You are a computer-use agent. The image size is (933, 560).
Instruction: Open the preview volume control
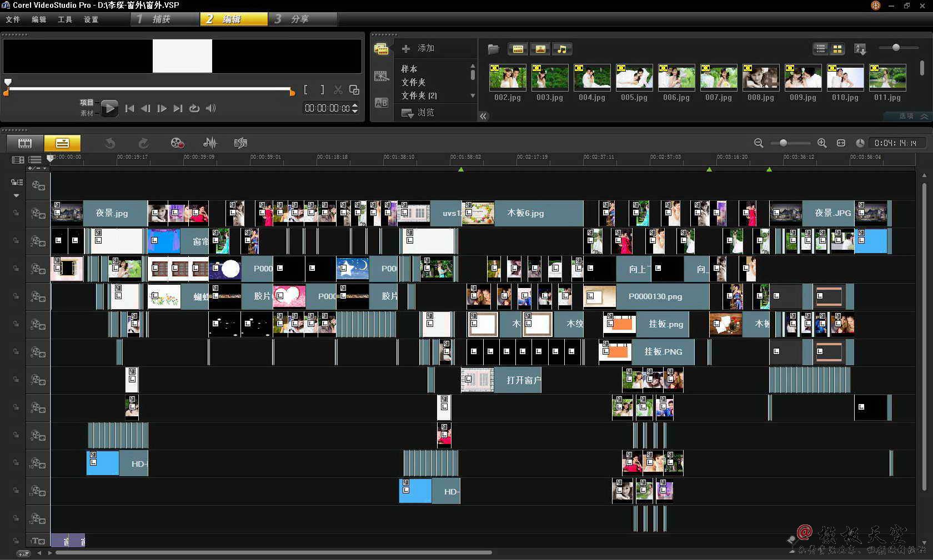pos(210,108)
